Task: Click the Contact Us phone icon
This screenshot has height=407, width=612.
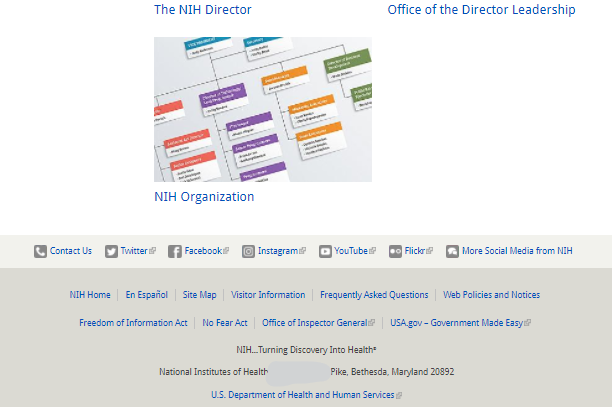Action: pyautogui.click(x=40, y=251)
